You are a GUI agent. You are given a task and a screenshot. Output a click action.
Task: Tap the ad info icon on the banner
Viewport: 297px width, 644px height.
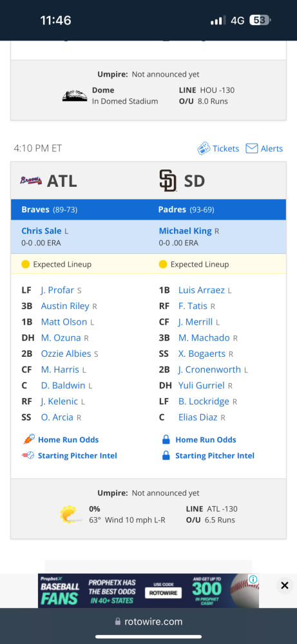[x=253, y=579]
